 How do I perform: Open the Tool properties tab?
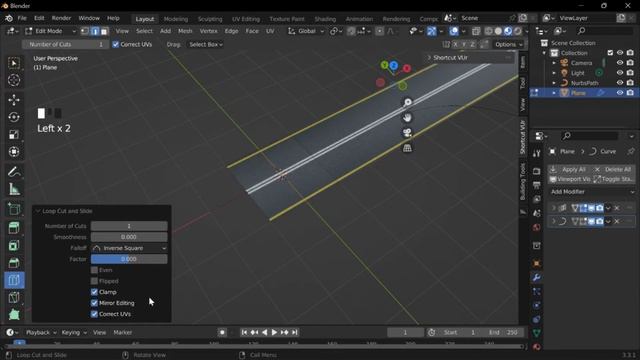point(536,153)
